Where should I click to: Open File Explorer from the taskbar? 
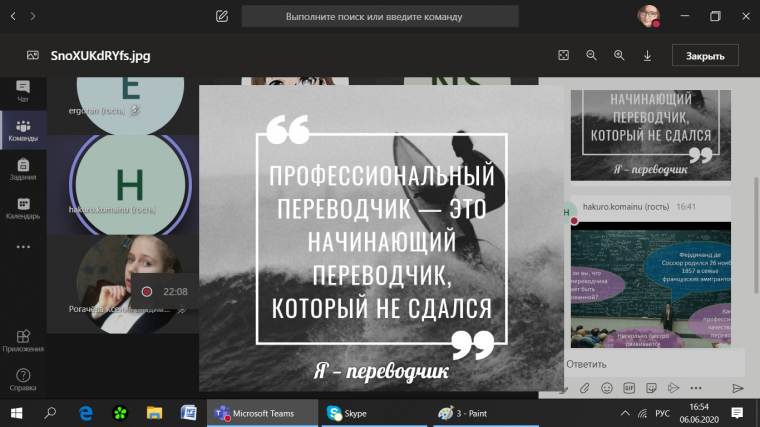154,413
